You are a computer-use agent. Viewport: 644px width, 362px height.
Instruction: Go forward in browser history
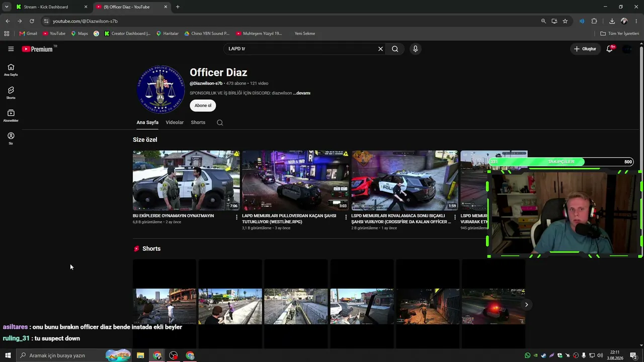coord(20,21)
